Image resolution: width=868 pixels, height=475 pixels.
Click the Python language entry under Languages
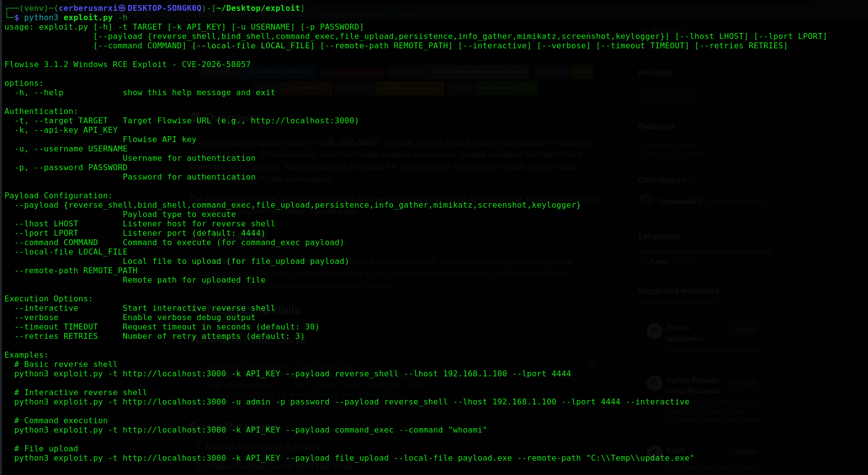coord(671,262)
